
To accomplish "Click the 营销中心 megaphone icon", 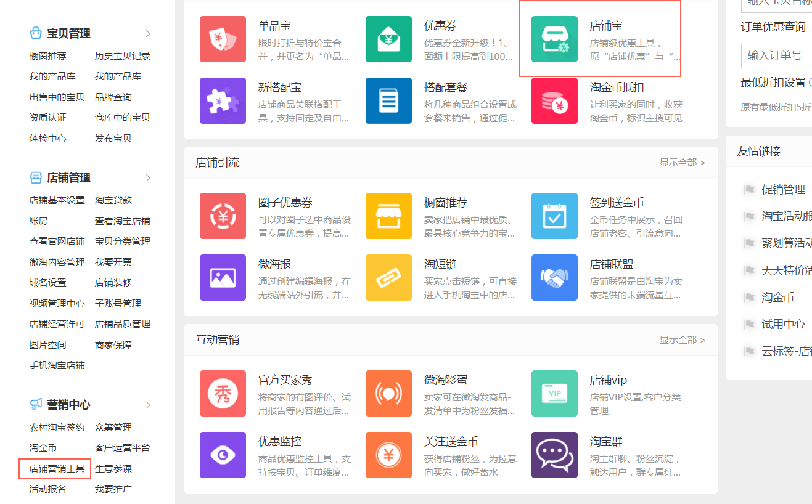I will click(x=36, y=405).
